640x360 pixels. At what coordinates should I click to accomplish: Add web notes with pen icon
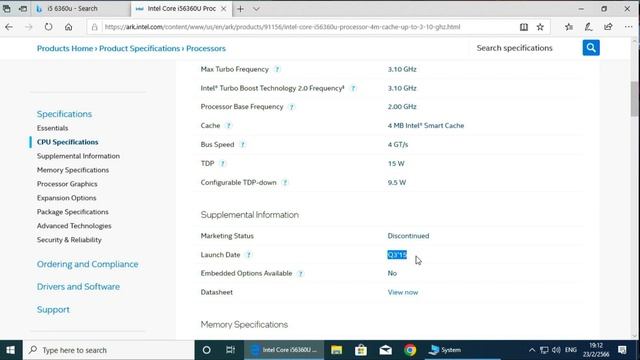pyautogui.click(x=588, y=27)
